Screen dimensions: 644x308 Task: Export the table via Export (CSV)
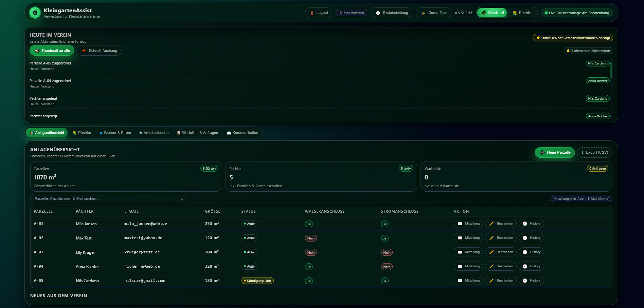(x=594, y=153)
